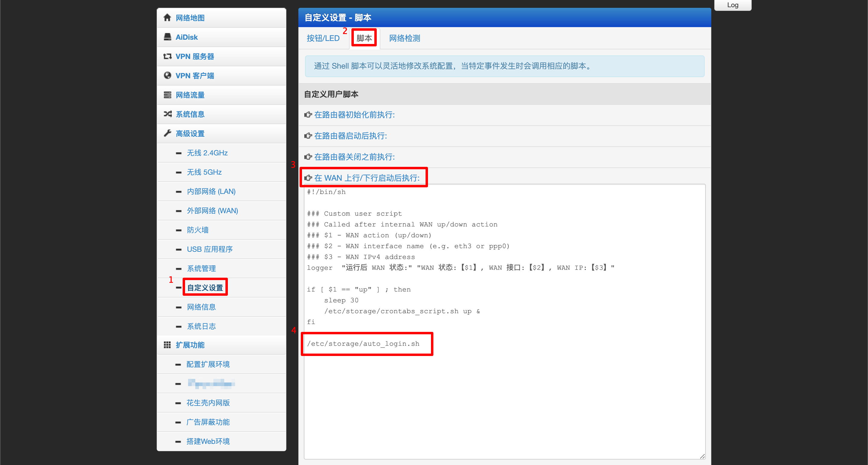Image resolution: width=868 pixels, height=465 pixels.
Task: Click the grid icon beside 扩展功能
Action: tap(167, 345)
